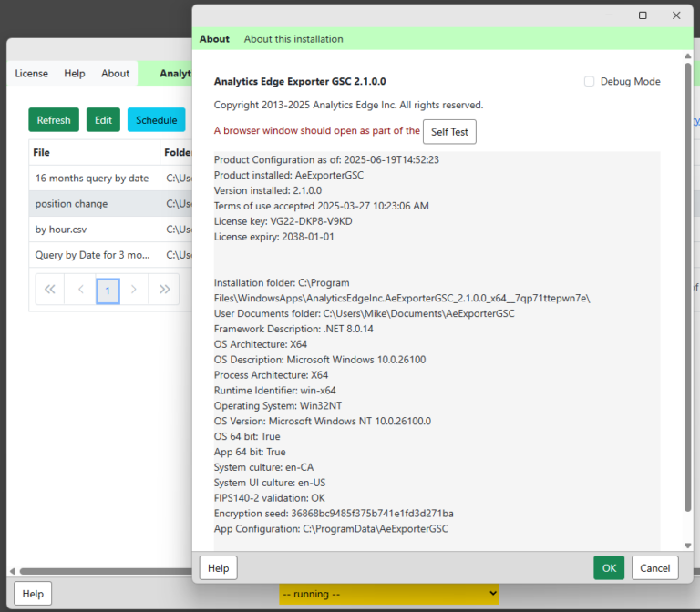Go to first page of file list
Viewport: 700px width, 612px height.
(x=50, y=290)
